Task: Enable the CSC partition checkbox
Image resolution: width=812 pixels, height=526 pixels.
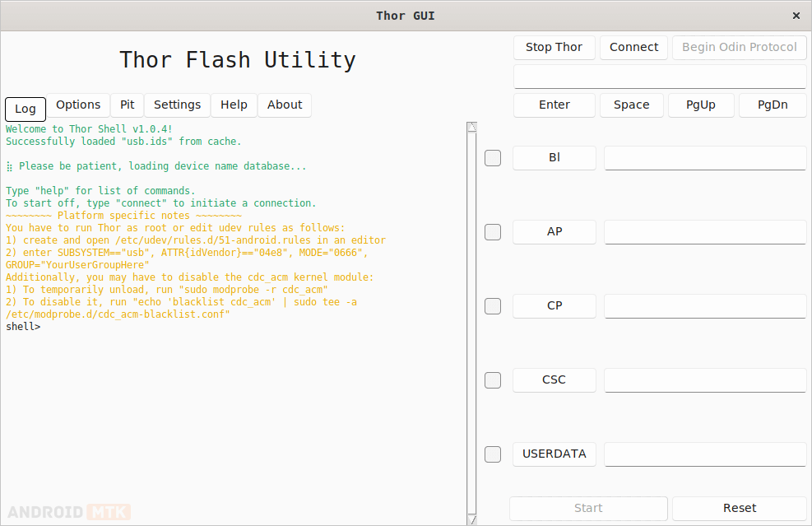Action: [492, 379]
